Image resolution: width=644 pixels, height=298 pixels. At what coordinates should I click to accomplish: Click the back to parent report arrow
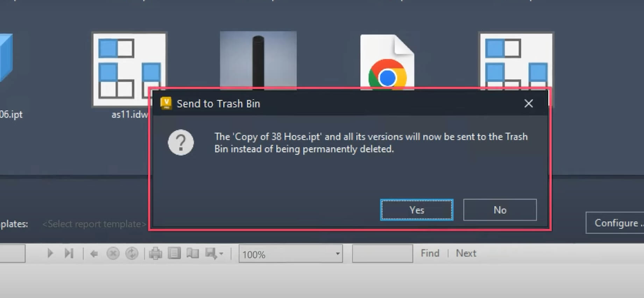click(x=94, y=254)
